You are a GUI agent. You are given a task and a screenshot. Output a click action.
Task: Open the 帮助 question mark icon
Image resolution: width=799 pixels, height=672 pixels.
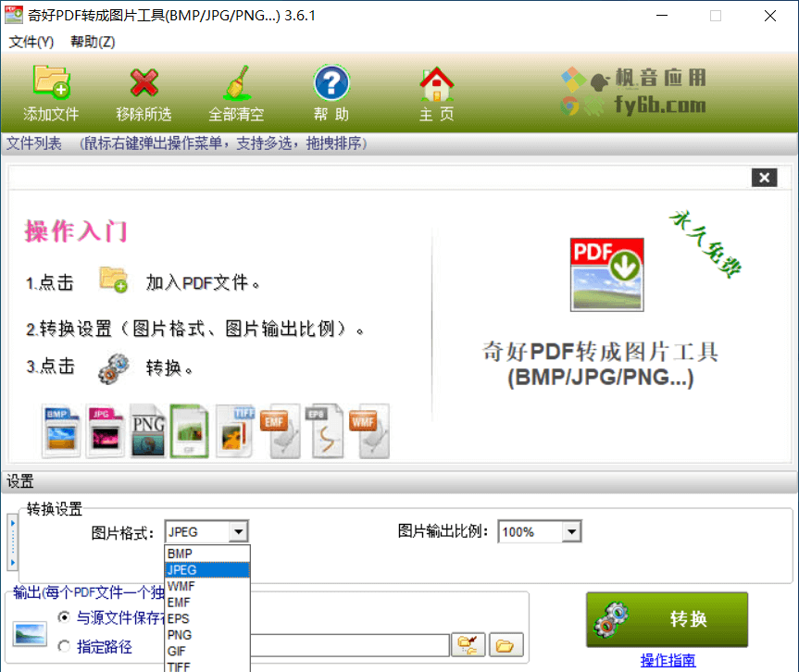(331, 82)
